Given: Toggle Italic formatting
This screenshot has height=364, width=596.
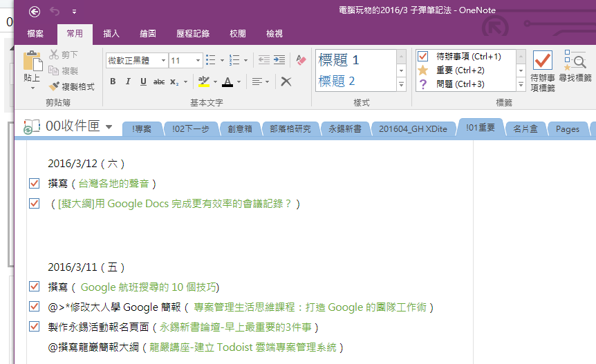Looking at the screenshot, I should click(x=128, y=82).
